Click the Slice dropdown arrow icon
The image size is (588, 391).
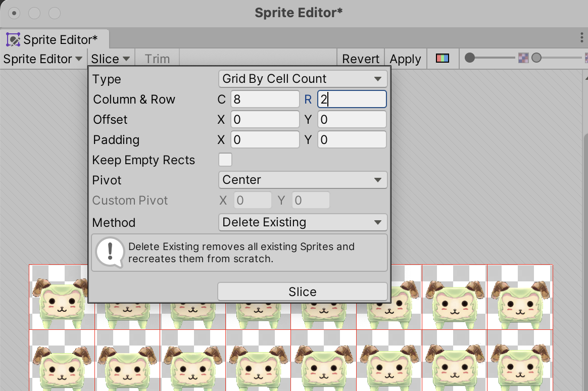[125, 59]
